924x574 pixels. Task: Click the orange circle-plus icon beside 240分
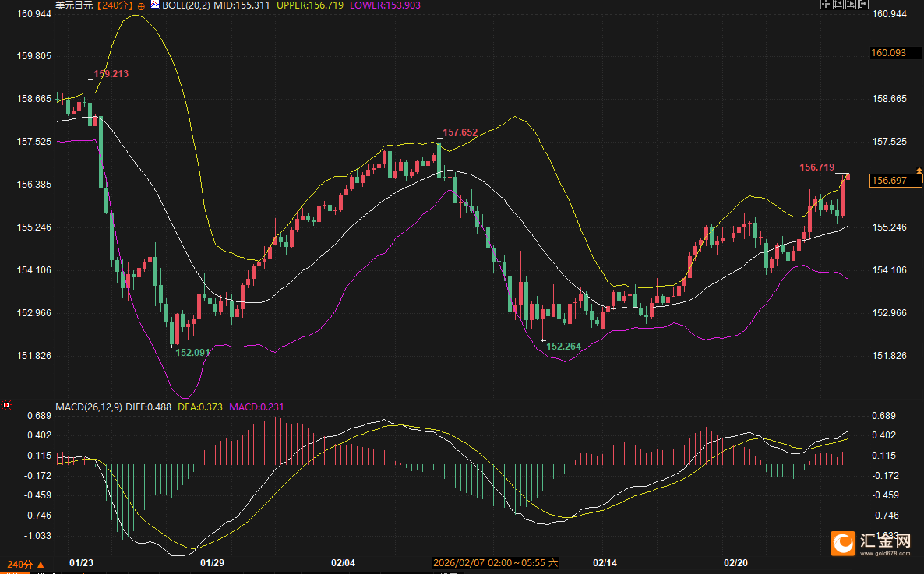(x=141, y=5)
